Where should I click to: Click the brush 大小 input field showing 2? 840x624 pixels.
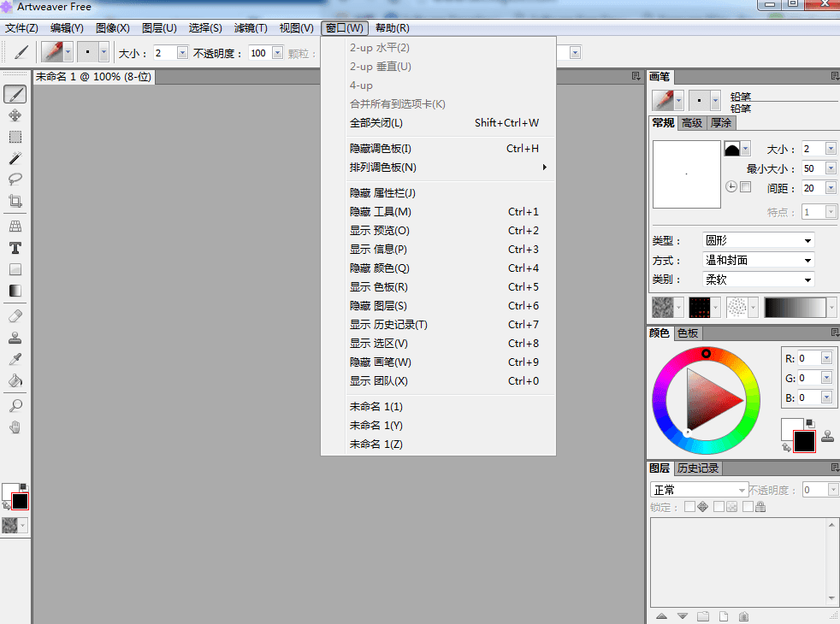[813, 149]
